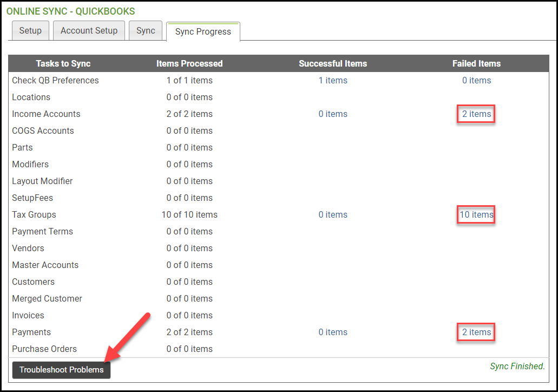Viewport: 558px width, 392px height.
Task: Select the 'Payments' task label
Action: (31, 332)
